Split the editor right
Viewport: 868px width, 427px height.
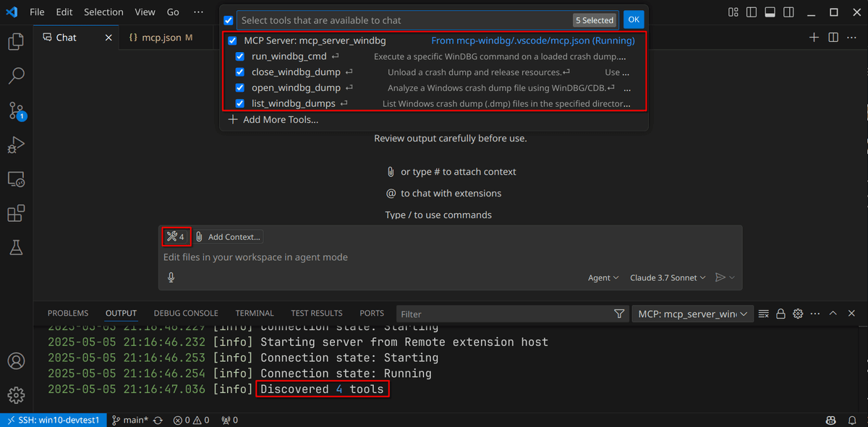tap(833, 38)
